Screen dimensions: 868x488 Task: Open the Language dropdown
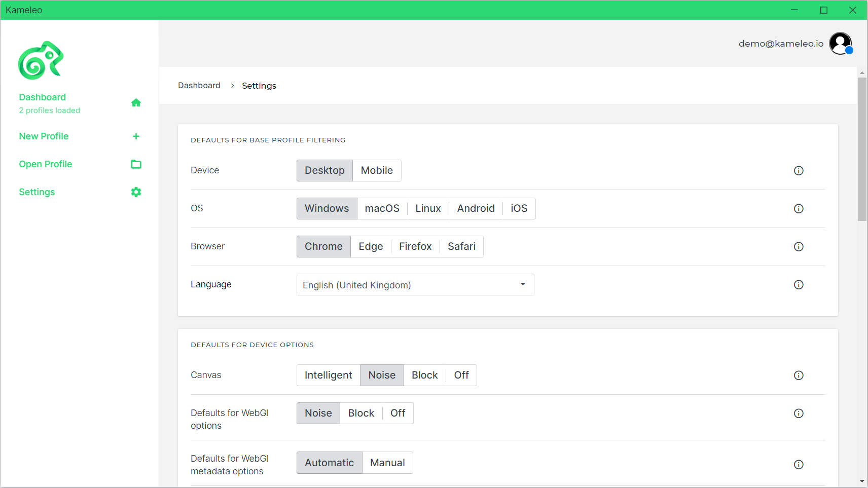[415, 285]
